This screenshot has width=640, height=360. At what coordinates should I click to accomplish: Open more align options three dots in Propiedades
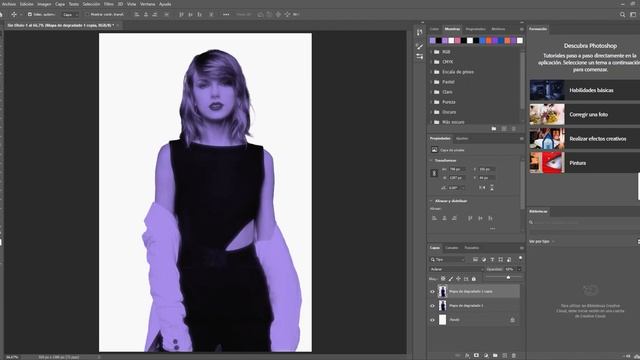(493, 229)
